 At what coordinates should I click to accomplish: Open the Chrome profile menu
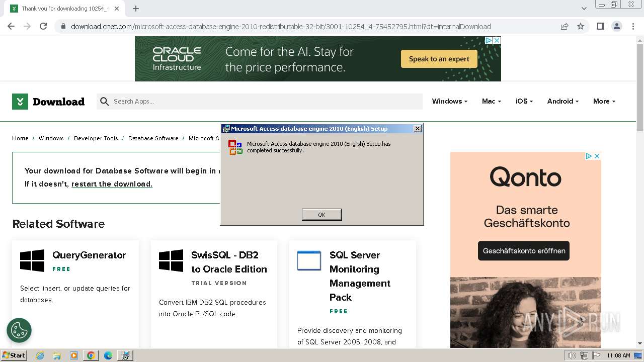(616, 26)
